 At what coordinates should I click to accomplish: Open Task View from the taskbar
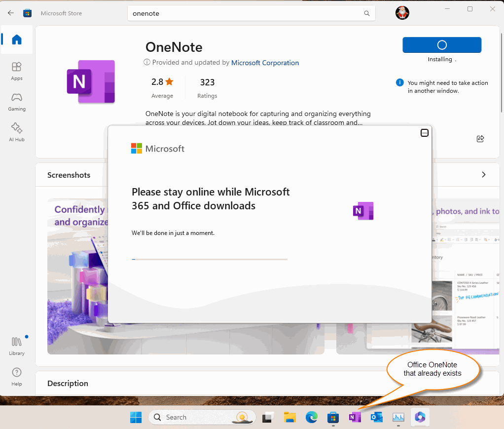point(268,417)
